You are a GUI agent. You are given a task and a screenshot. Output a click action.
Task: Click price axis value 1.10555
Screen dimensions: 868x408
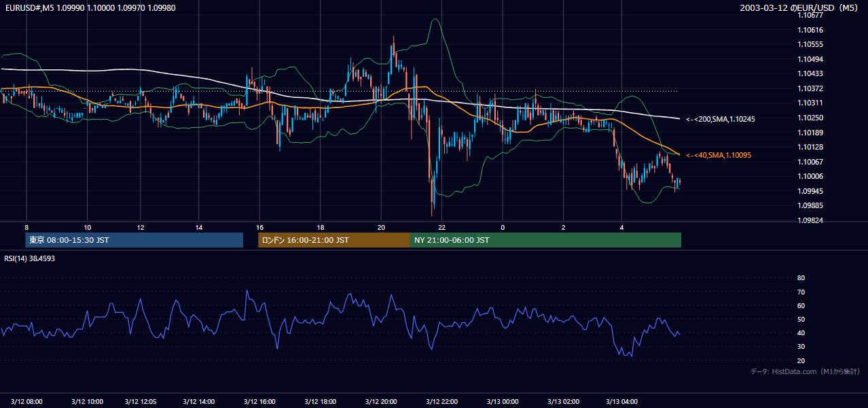[811, 44]
